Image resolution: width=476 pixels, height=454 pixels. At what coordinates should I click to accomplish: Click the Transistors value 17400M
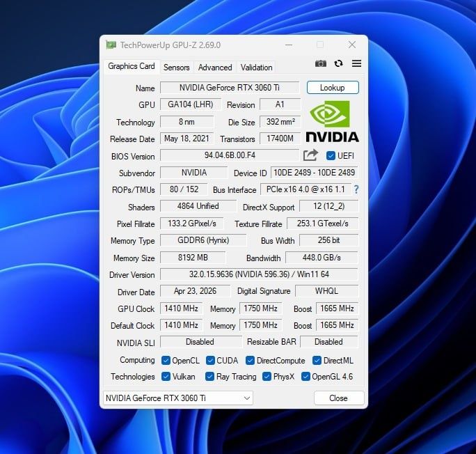click(x=280, y=139)
